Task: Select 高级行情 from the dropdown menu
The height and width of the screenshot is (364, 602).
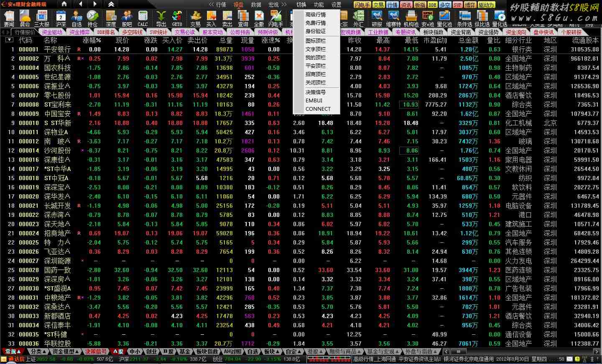Action: (x=316, y=15)
